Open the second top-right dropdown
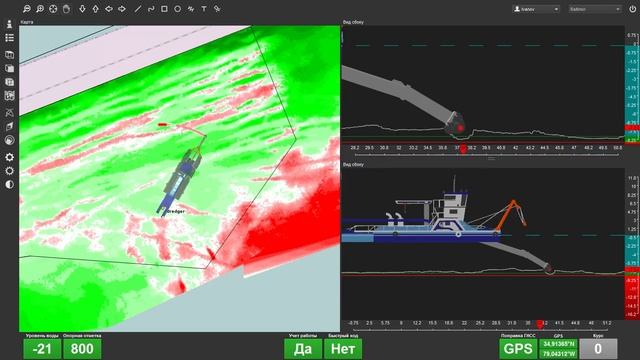Image resolution: width=640 pixels, height=360 pixels. (595, 9)
